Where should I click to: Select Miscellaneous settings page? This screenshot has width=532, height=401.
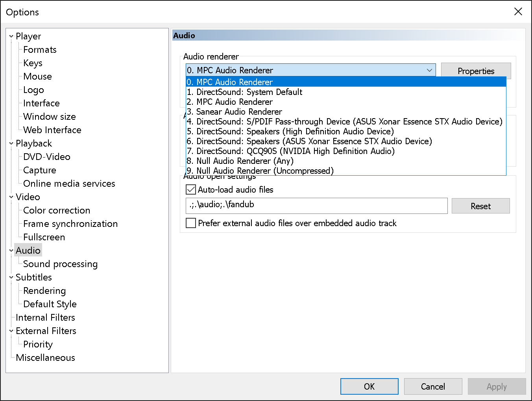point(45,358)
